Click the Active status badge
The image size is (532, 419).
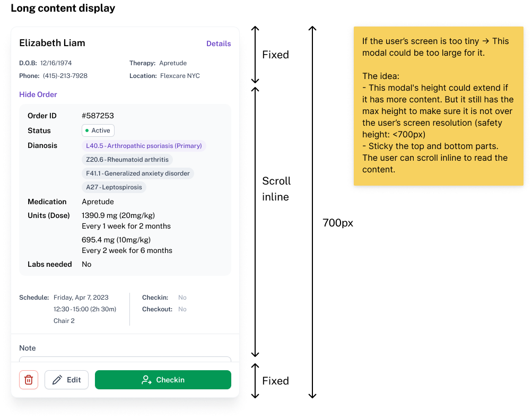click(x=98, y=130)
